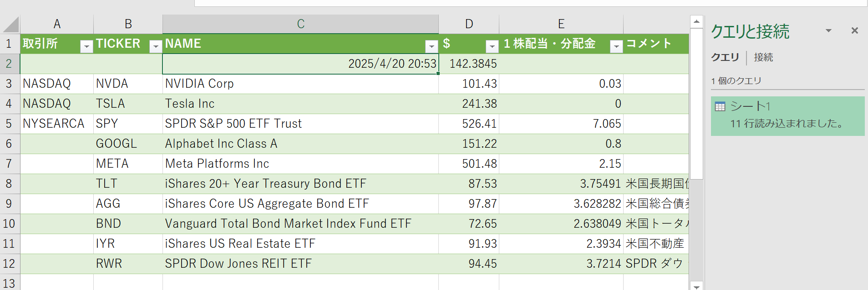The height and width of the screenshot is (290, 868).
Task: Select the Tesla Inc cell
Action: coord(300,104)
